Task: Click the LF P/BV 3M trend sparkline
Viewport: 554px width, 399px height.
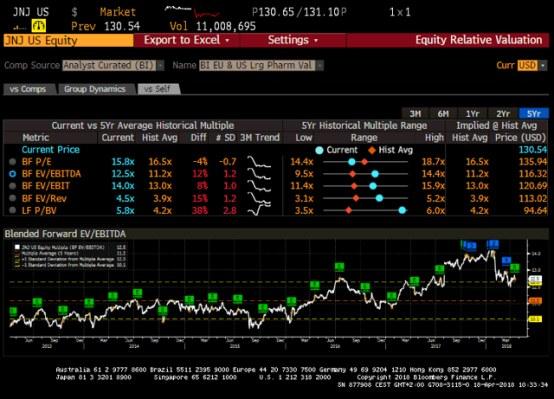Action: [x=259, y=210]
